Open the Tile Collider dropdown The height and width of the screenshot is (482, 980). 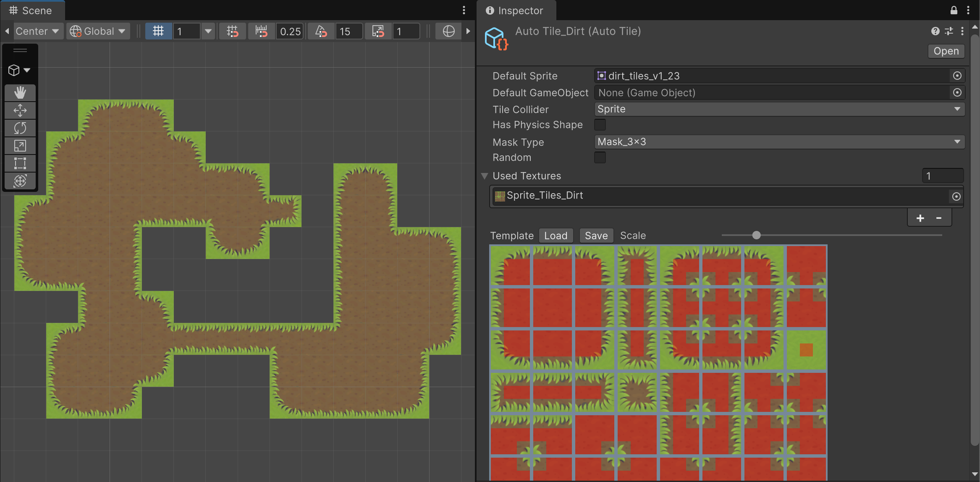[x=779, y=109]
